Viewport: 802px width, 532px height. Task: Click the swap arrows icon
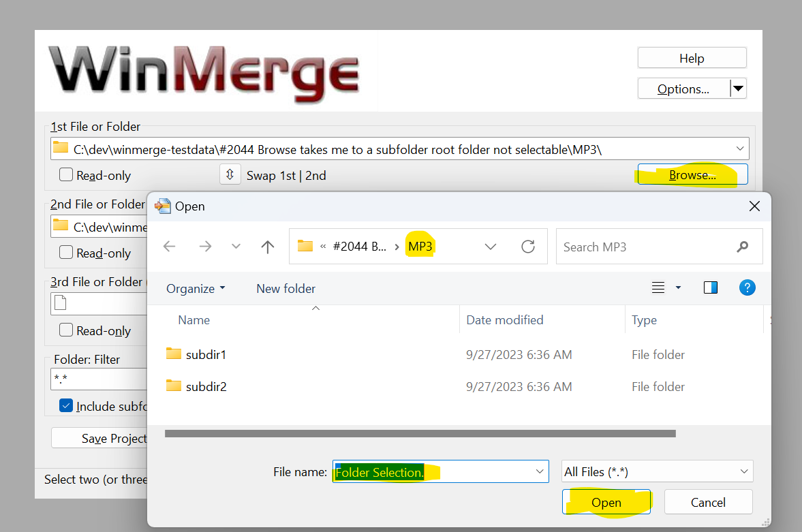[x=230, y=174]
